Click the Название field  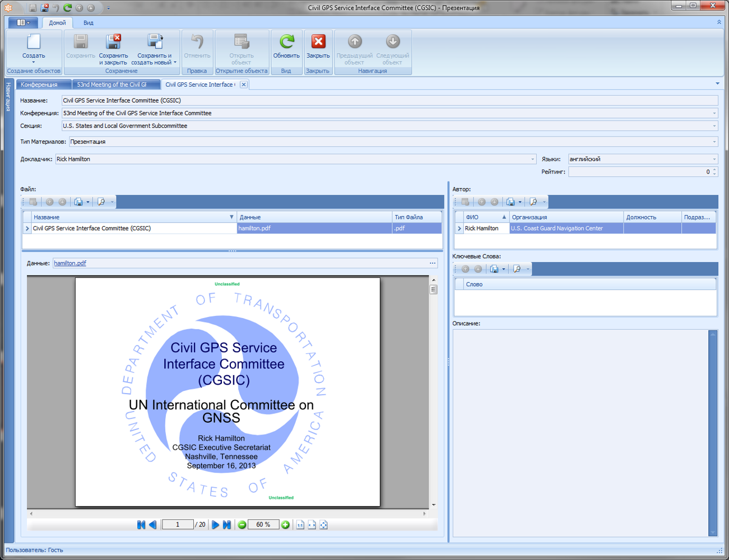(389, 100)
